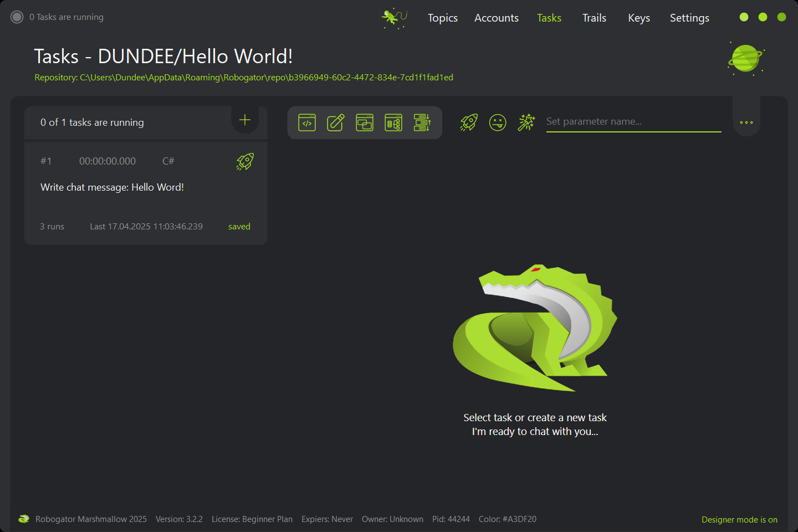Click 'Expiers: Never' in status bar
798x532 pixels.
(x=327, y=519)
